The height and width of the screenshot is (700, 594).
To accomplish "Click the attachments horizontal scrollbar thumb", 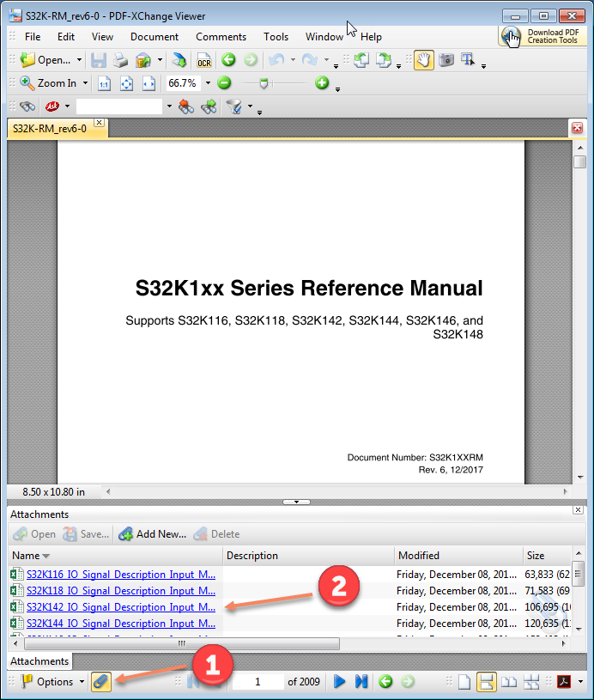I will (182, 644).
